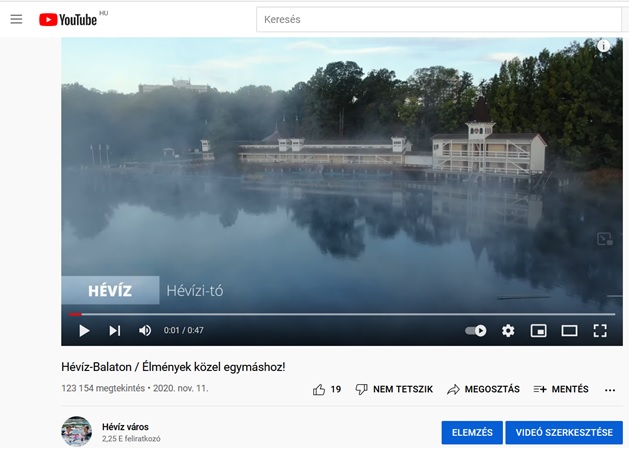
Task: Open player settings gear
Action: (x=508, y=331)
